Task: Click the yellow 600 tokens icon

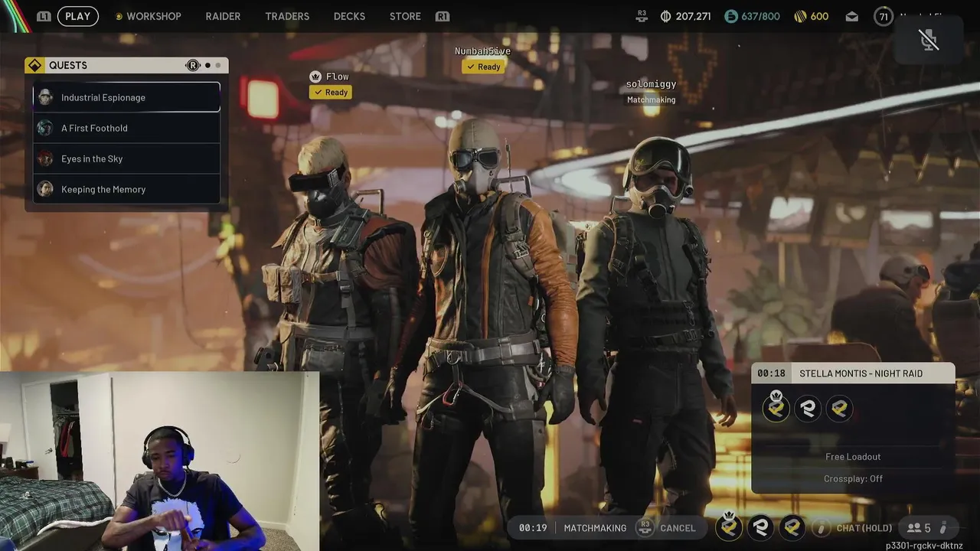Action: 800,16
